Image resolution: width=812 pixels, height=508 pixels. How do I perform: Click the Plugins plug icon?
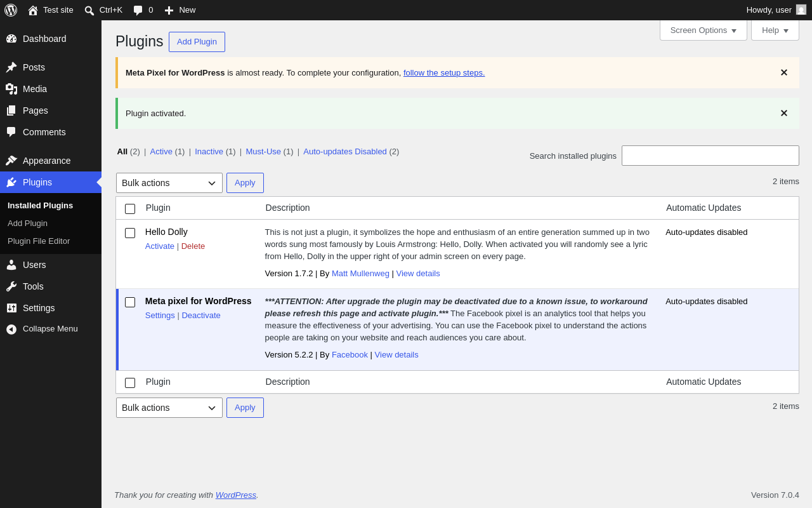pyautogui.click(x=11, y=182)
